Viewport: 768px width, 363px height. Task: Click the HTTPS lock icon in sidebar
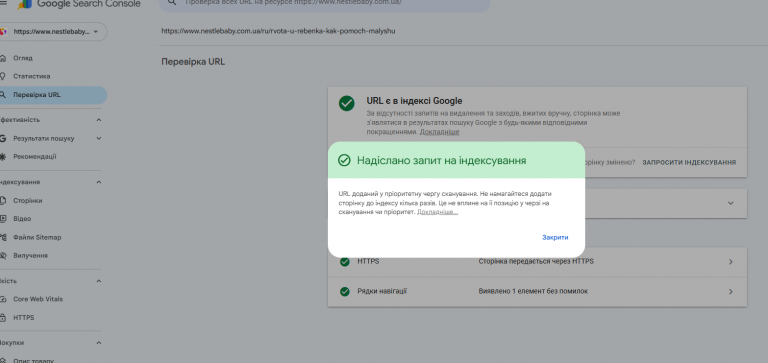[3, 318]
